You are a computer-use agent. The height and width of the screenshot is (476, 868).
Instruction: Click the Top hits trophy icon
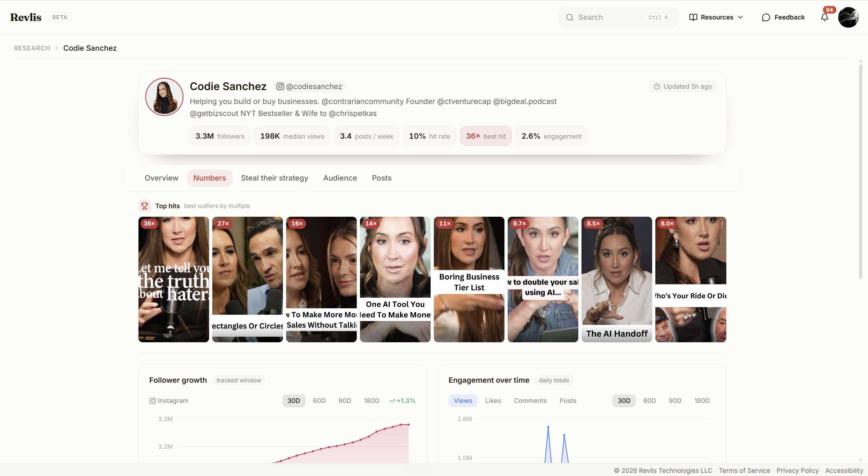coord(144,206)
